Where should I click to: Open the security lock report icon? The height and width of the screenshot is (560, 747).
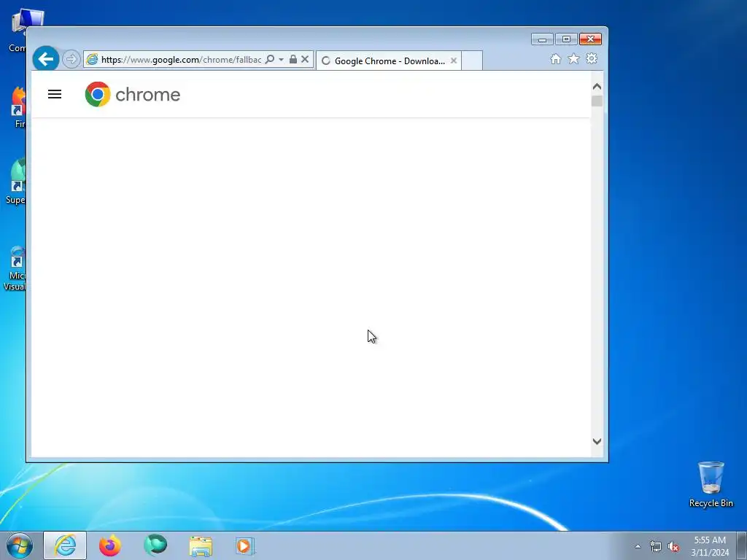click(293, 60)
